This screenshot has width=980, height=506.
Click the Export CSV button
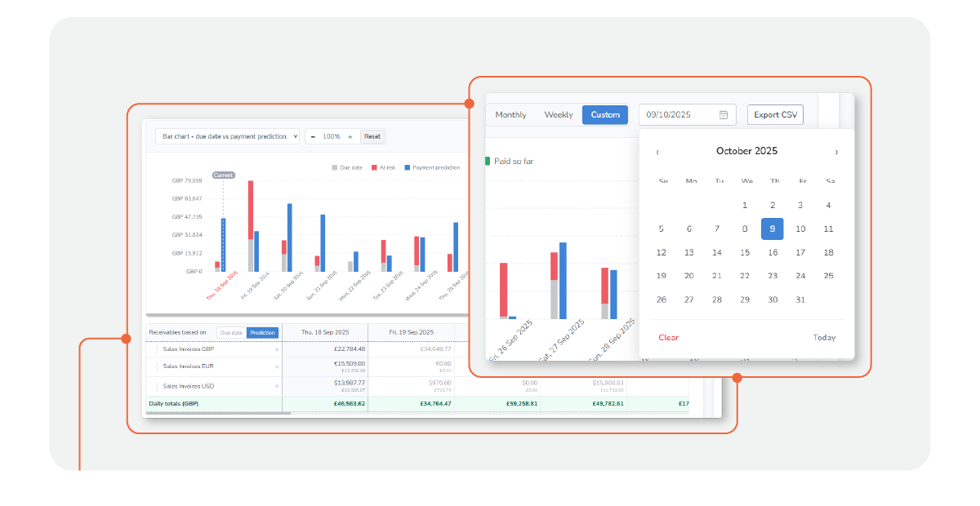(x=775, y=115)
